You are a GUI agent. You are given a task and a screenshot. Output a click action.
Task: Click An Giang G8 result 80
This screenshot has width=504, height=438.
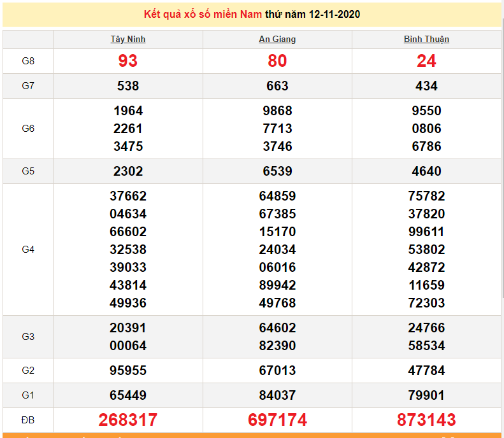click(277, 61)
